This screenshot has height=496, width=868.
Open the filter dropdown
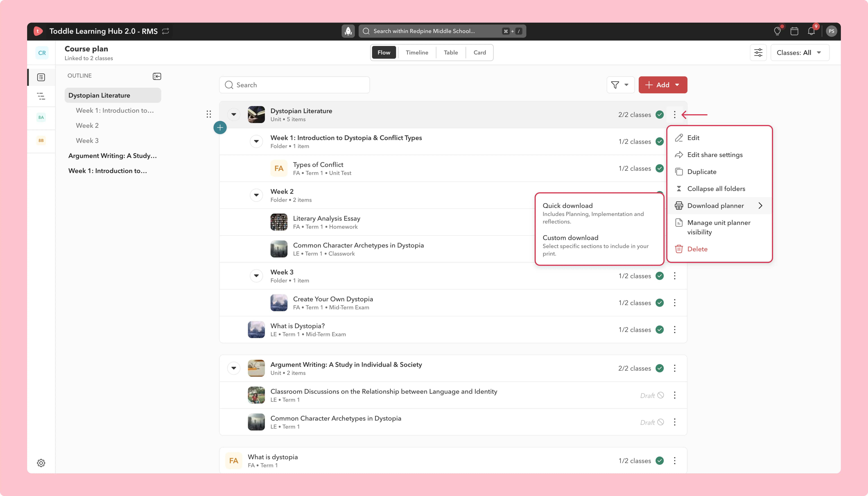tap(620, 85)
